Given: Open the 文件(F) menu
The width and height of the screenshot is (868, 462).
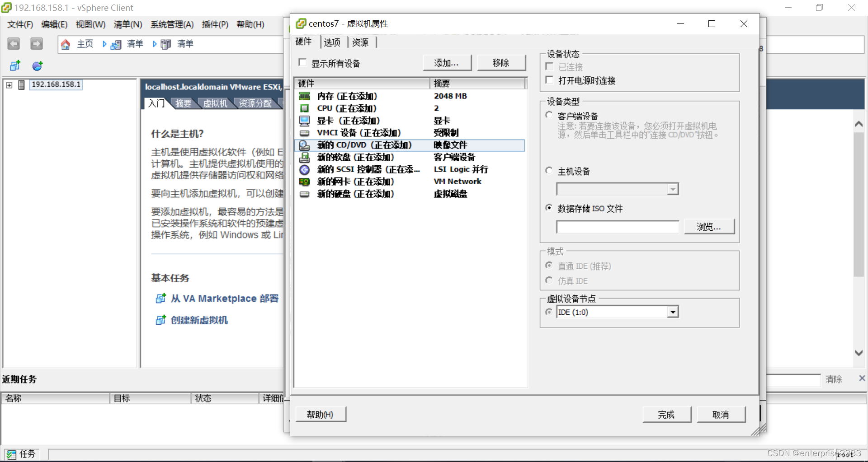Looking at the screenshot, I should coord(20,24).
